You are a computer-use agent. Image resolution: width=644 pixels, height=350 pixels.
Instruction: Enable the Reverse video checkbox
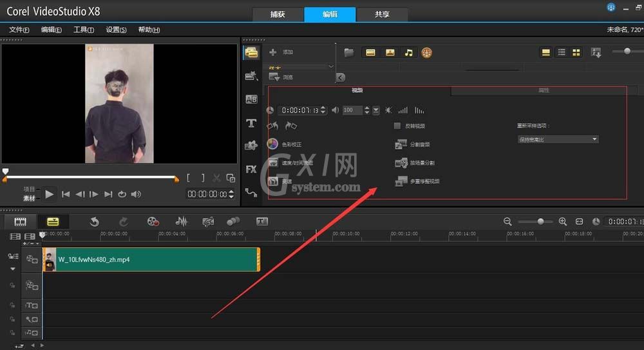click(397, 126)
